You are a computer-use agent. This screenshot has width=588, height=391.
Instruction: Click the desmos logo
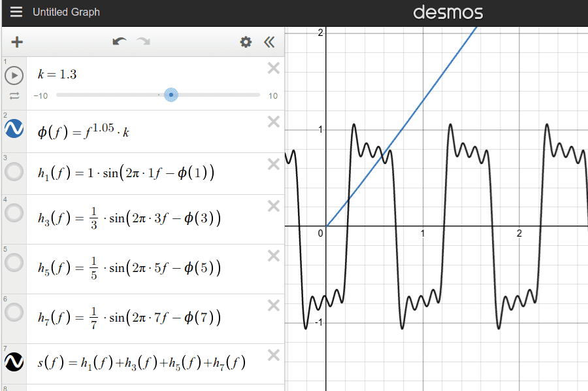tap(448, 12)
